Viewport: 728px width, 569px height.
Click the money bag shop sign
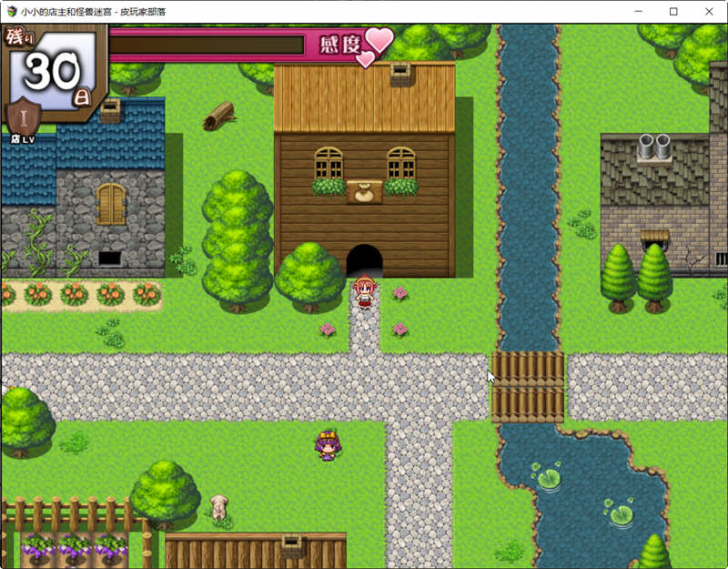coord(364,192)
